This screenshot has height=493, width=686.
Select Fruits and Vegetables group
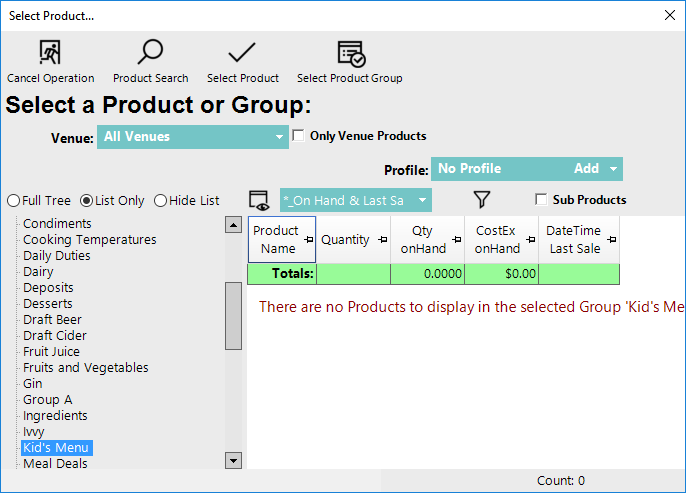point(85,368)
